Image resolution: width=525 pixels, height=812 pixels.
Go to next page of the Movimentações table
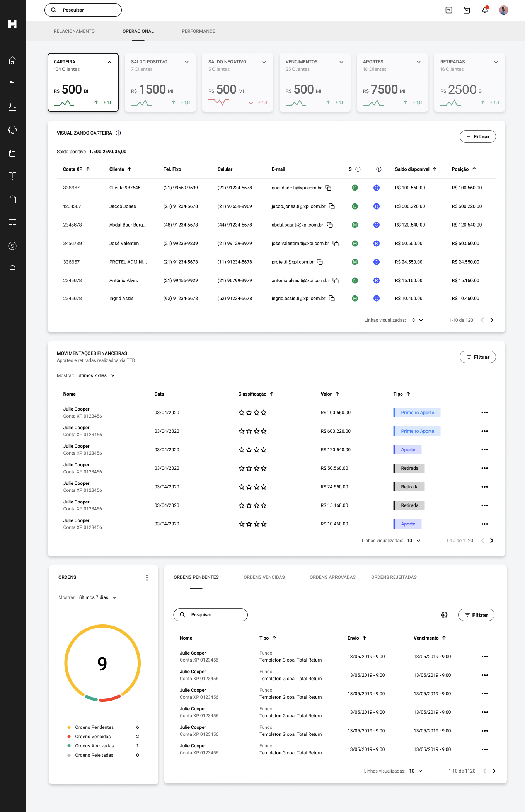[492, 541]
